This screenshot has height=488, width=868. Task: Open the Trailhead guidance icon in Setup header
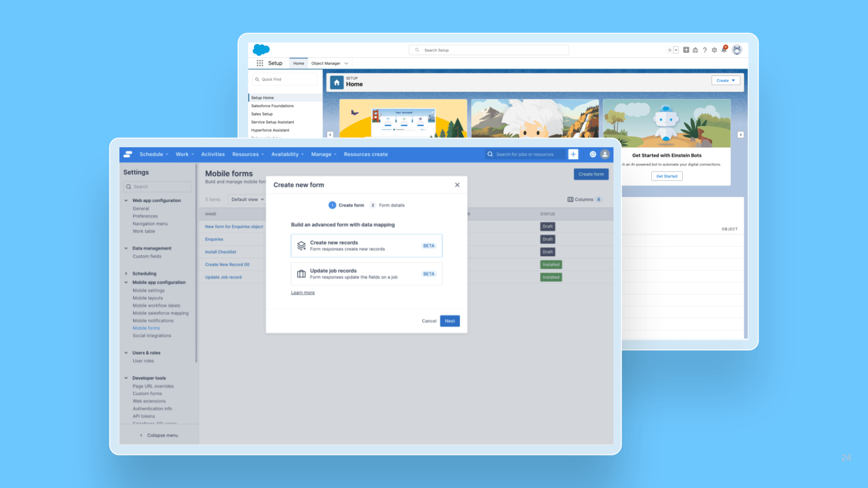695,50
